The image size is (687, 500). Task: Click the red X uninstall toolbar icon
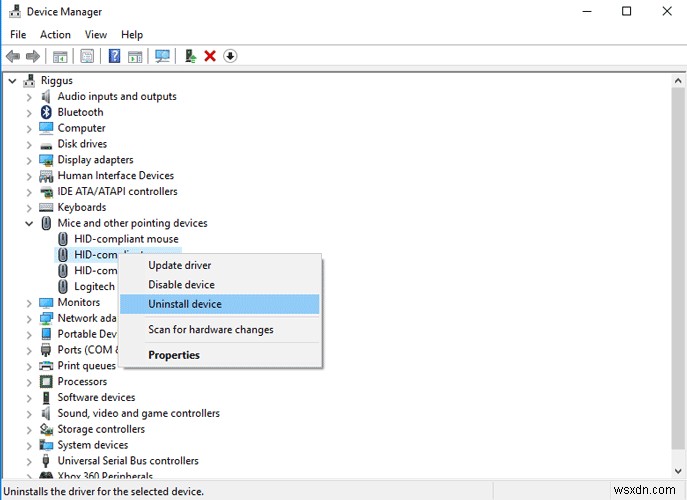click(210, 56)
